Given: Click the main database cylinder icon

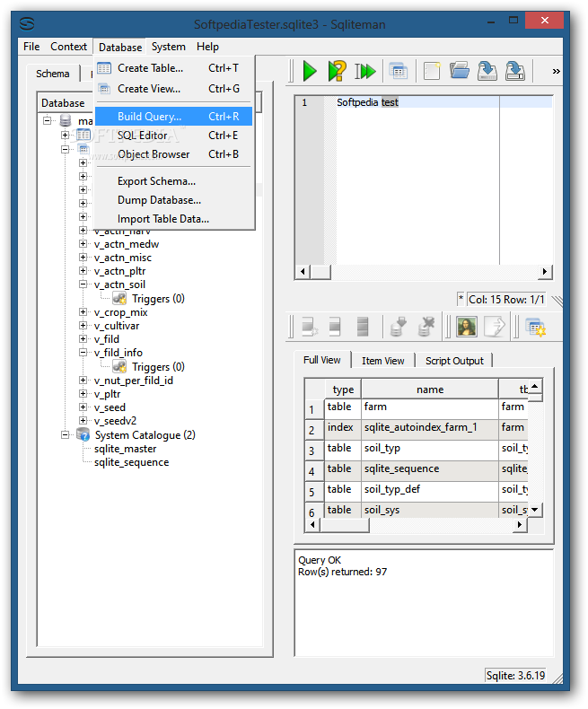Looking at the screenshot, I should pos(66,121).
